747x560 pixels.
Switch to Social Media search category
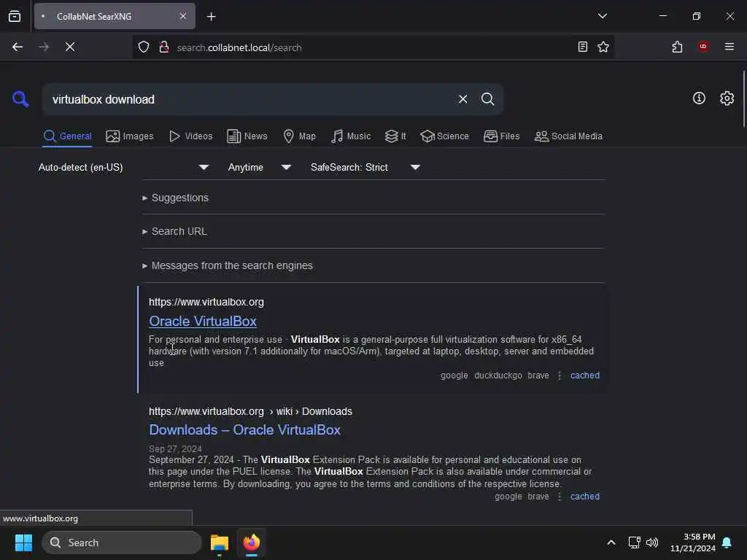[x=568, y=136]
